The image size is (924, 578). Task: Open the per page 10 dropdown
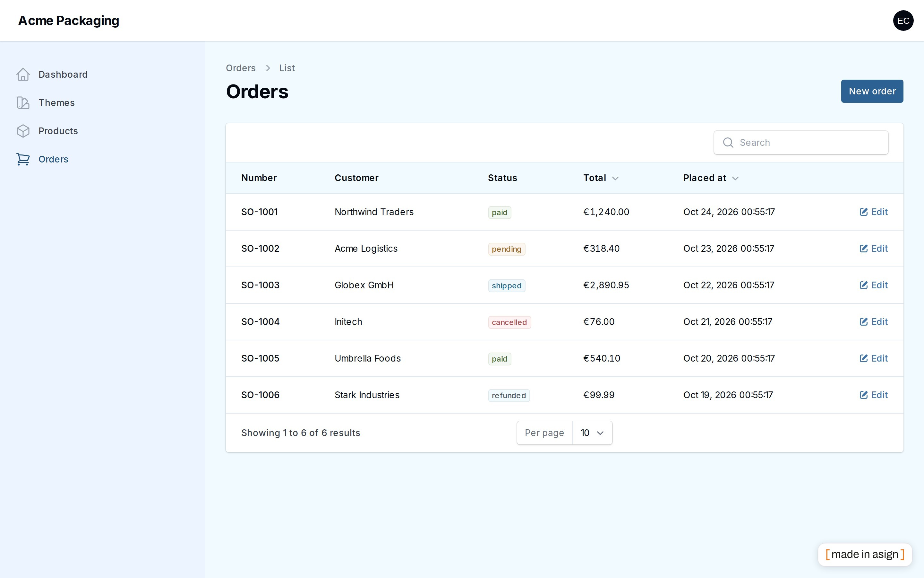click(592, 433)
